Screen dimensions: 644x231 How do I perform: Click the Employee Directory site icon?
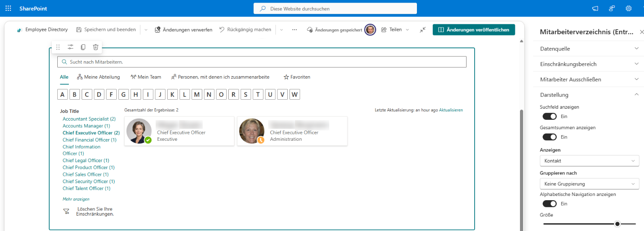[x=19, y=30]
